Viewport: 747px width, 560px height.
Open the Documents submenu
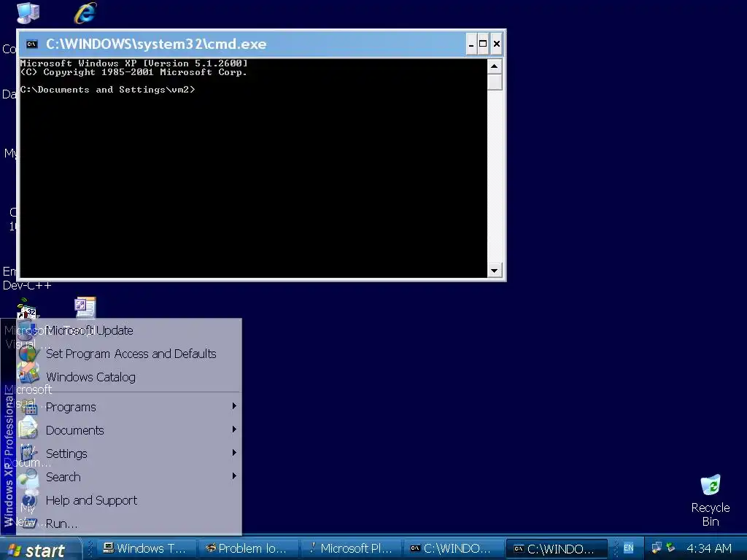tap(130, 430)
